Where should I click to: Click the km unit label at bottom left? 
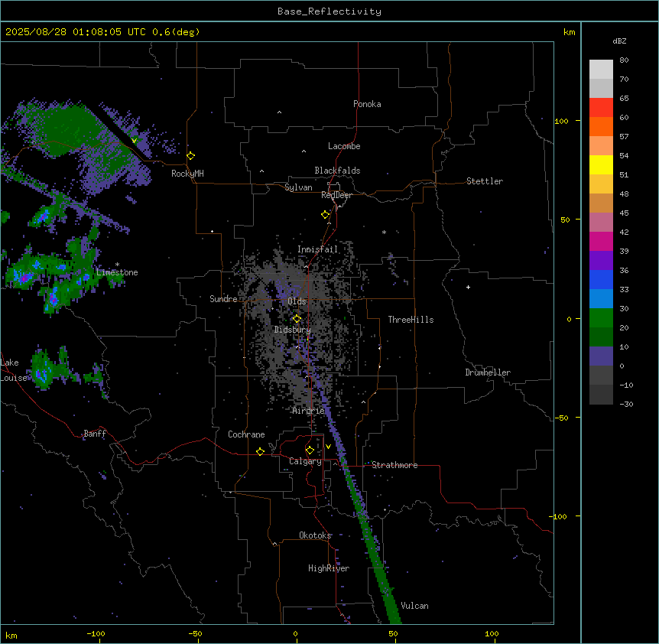click(x=11, y=635)
